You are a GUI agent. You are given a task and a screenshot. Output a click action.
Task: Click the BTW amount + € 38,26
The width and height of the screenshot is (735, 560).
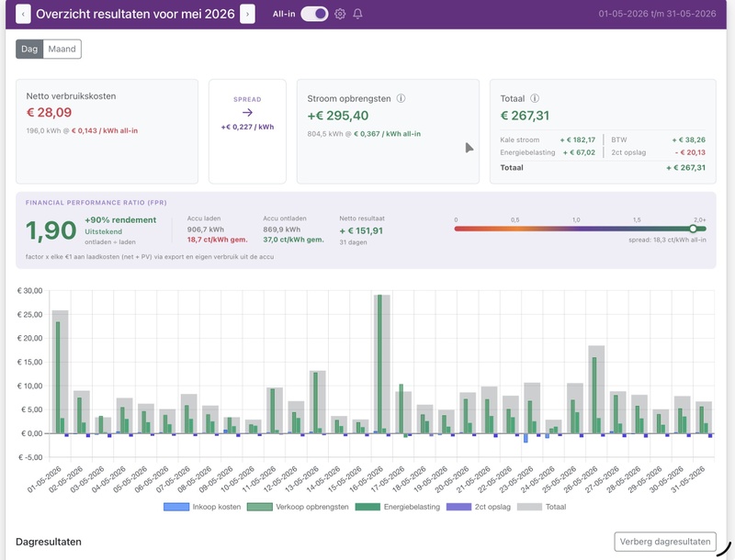(688, 140)
